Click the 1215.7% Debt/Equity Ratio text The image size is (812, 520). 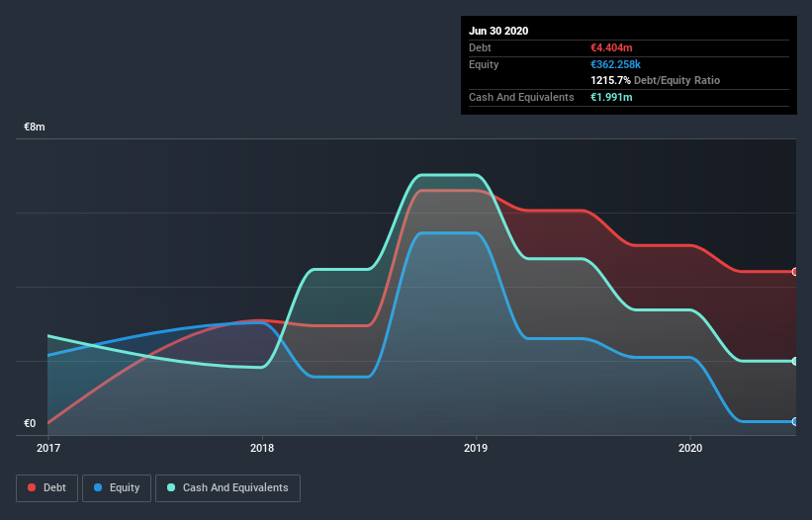pyautogui.click(x=655, y=80)
